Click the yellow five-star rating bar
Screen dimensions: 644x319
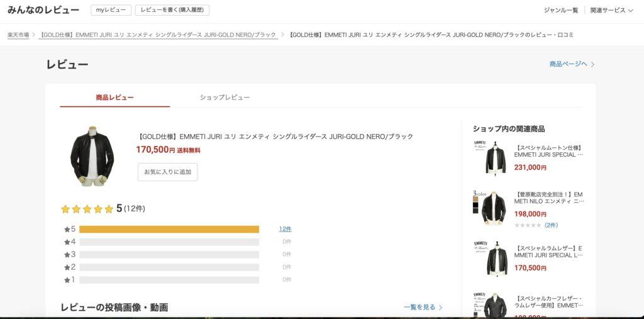(x=169, y=230)
